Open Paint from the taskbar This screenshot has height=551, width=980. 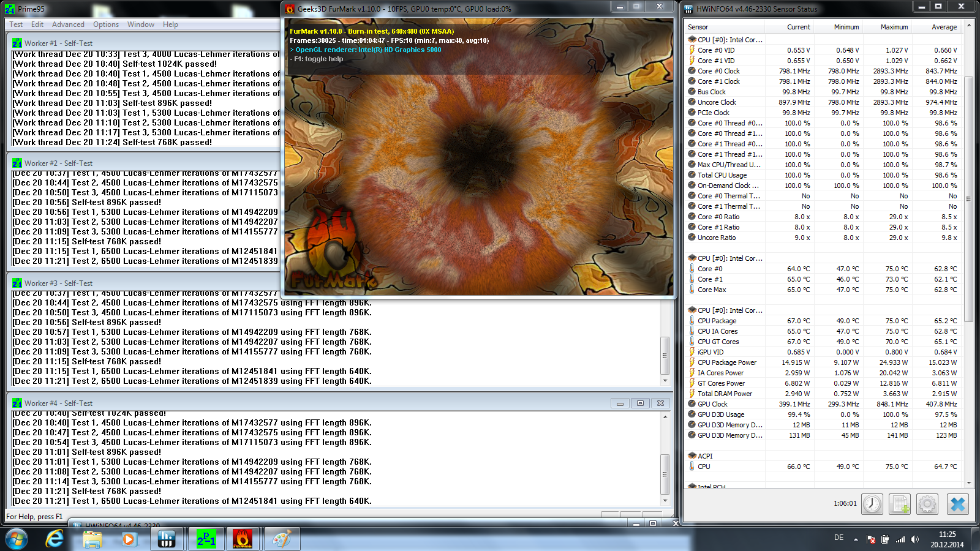tap(282, 539)
